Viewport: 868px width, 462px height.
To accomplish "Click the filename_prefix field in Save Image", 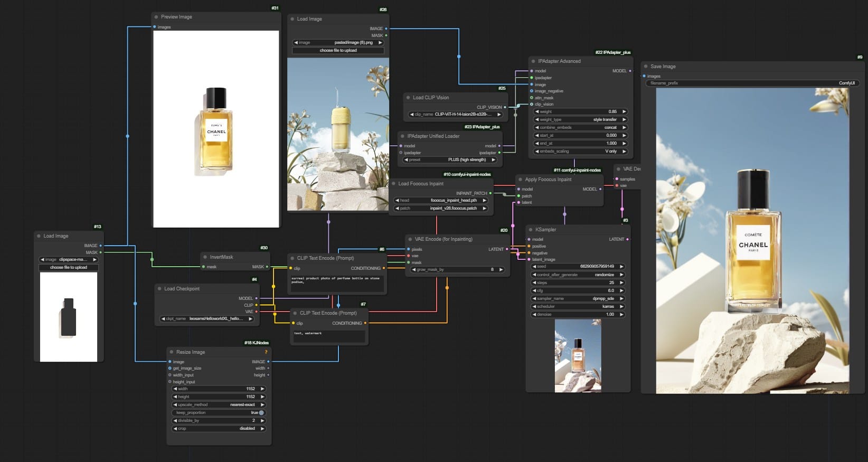I will coord(752,83).
